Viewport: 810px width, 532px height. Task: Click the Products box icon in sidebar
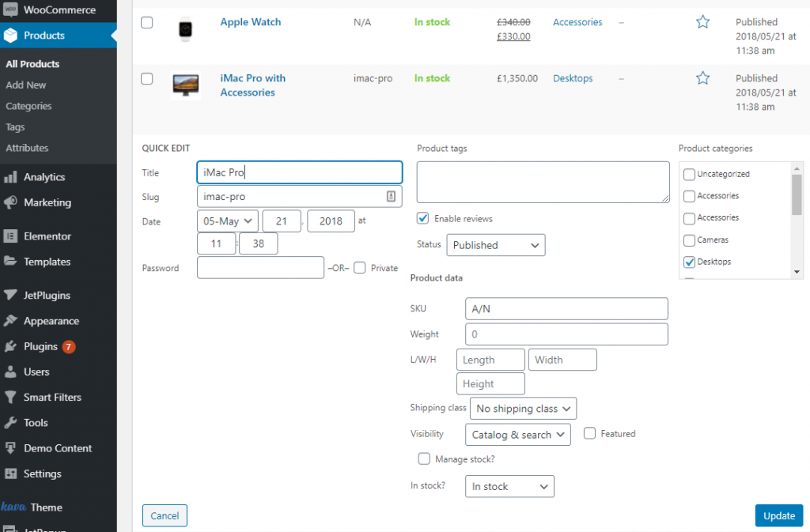click(10, 35)
